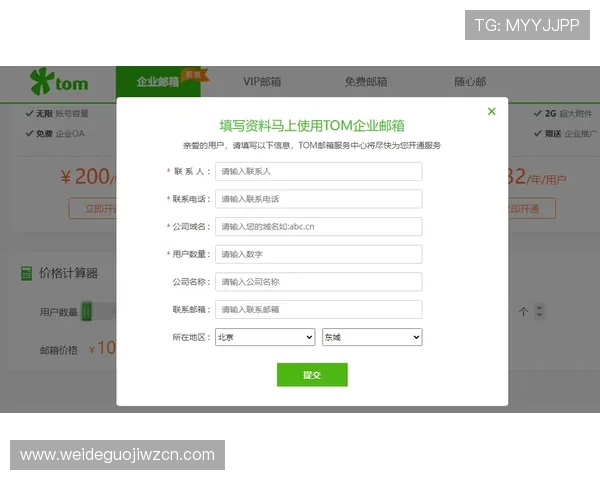Click the left 立即开通 button behind dialog

92,209
